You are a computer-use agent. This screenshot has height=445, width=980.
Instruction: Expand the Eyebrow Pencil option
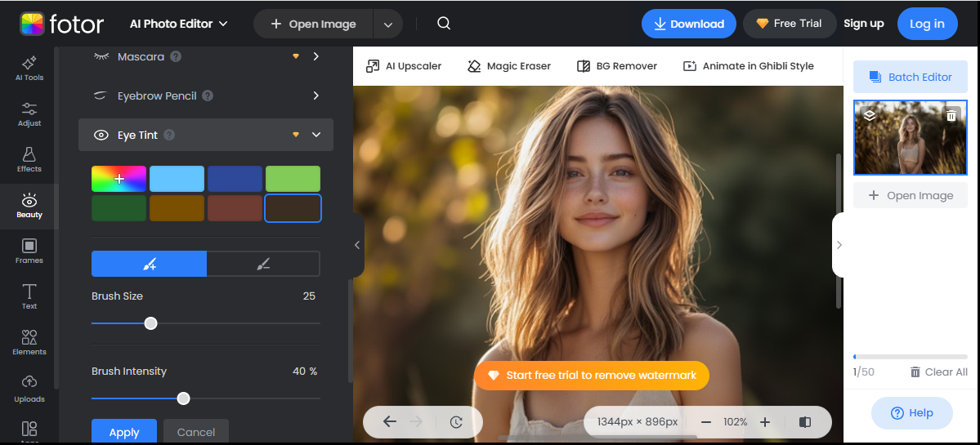(316, 96)
